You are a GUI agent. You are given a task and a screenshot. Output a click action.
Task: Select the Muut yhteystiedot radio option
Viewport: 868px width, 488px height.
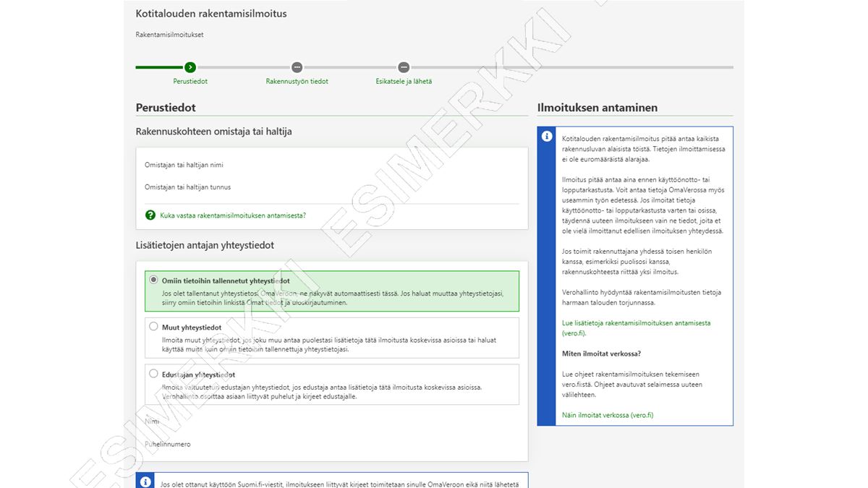153,327
